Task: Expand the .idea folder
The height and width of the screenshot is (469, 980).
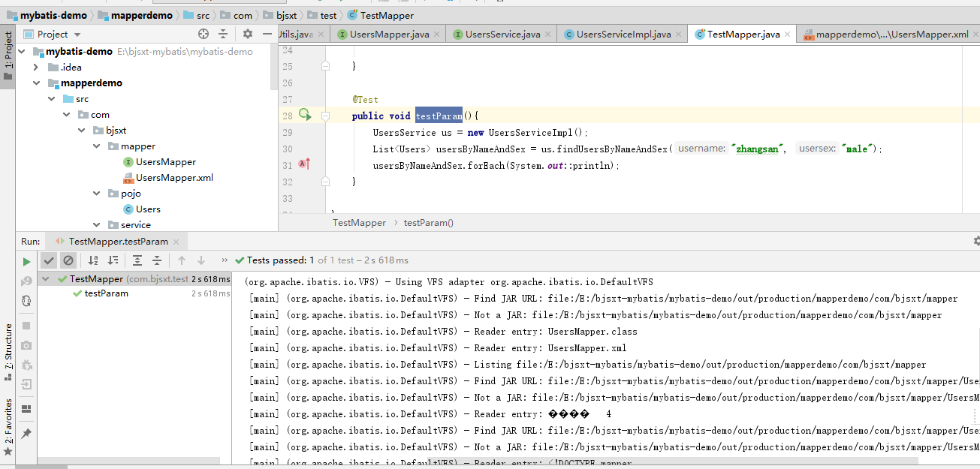Action: [36, 68]
